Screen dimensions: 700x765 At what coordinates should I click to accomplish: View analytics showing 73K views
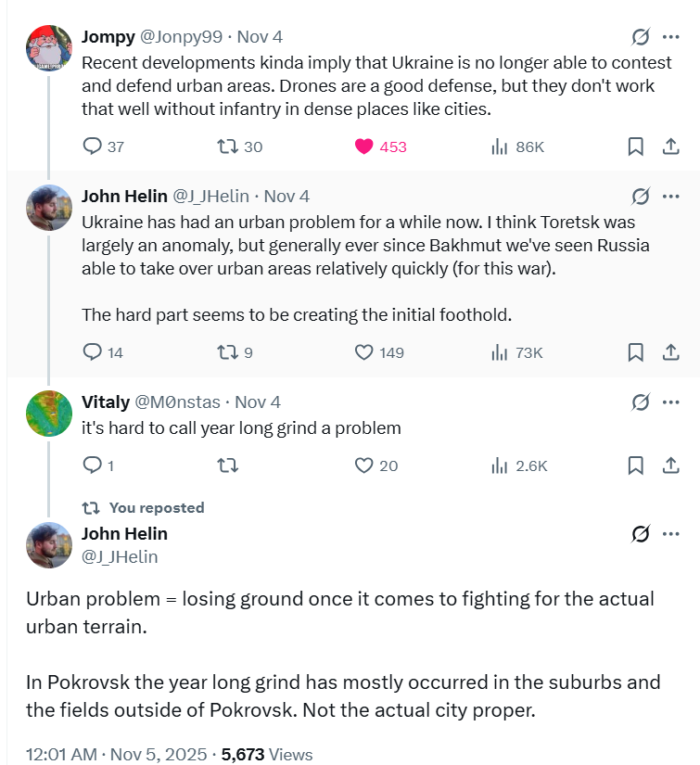516,352
